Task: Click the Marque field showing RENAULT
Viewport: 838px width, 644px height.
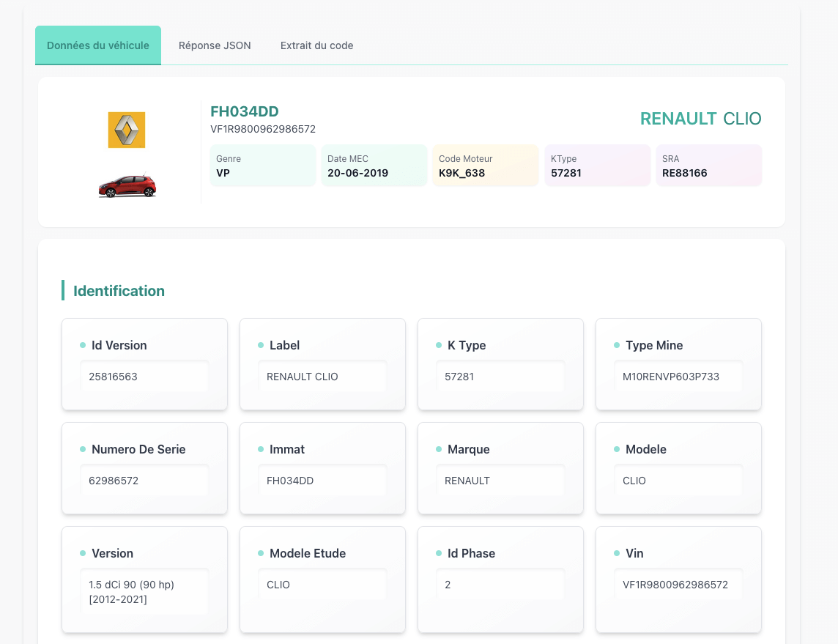Action: [x=500, y=481]
